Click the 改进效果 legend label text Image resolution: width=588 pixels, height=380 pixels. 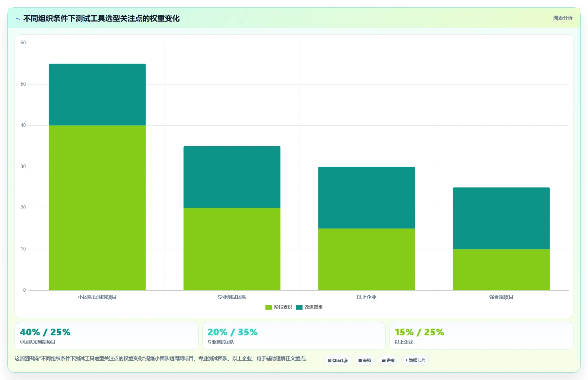point(314,307)
